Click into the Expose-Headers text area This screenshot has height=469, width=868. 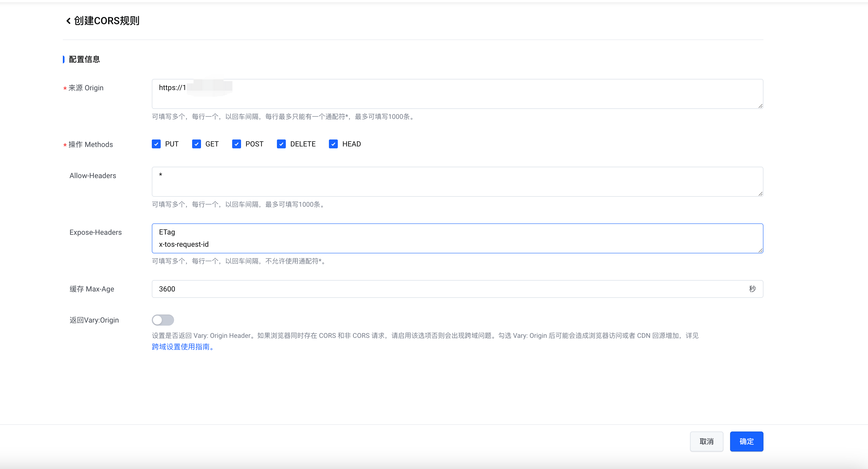click(457, 238)
